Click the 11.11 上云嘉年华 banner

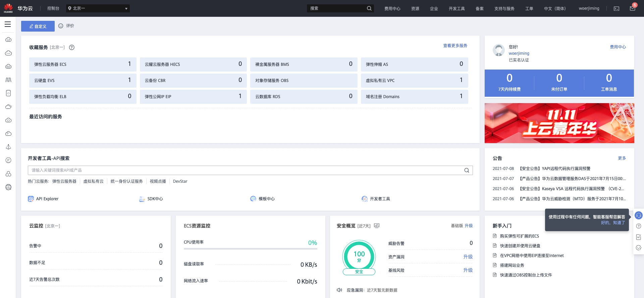[559, 123]
